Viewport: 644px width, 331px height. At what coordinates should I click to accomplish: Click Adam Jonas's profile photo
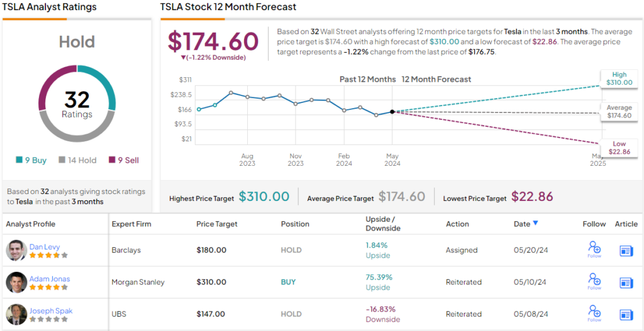point(16,283)
